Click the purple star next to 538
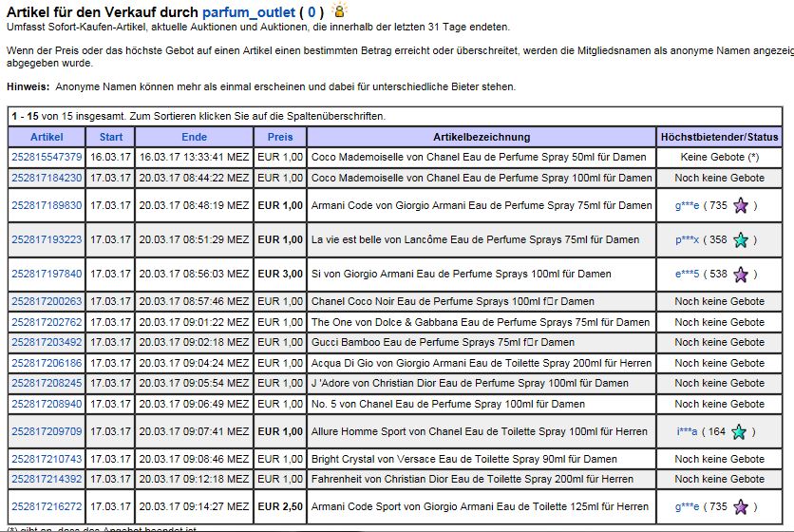The height and width of the screenshot is (532, 794). tap(741, 275)
